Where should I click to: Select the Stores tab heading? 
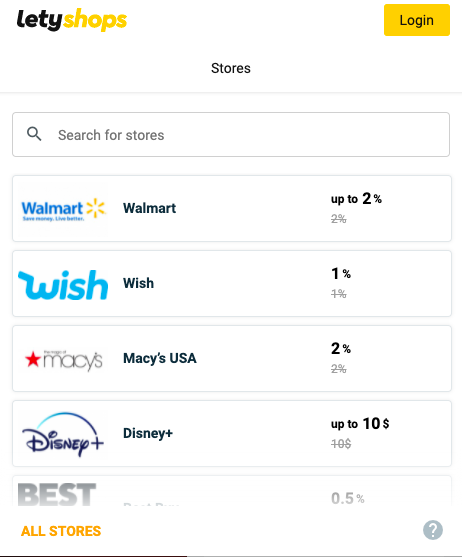click(231, 68)
